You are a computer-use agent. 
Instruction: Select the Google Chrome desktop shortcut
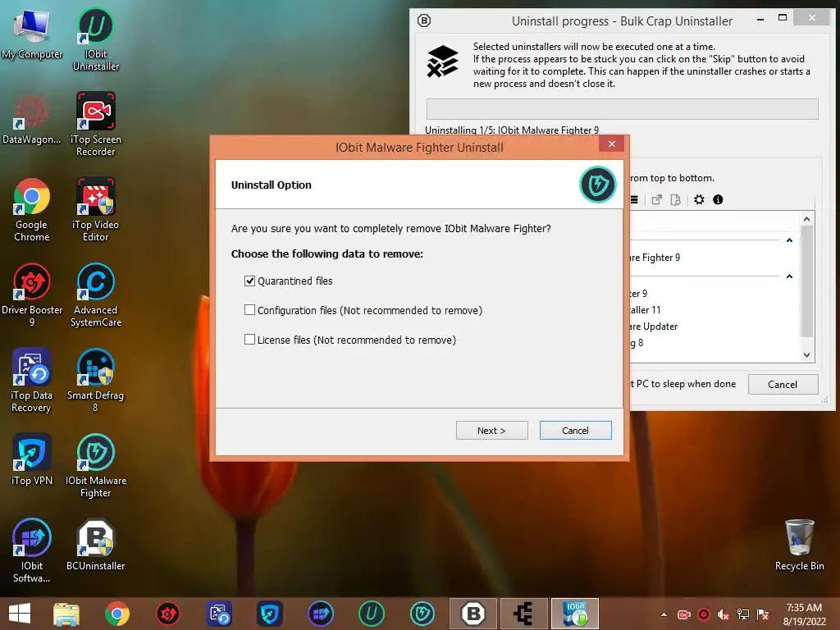[32, 210]
